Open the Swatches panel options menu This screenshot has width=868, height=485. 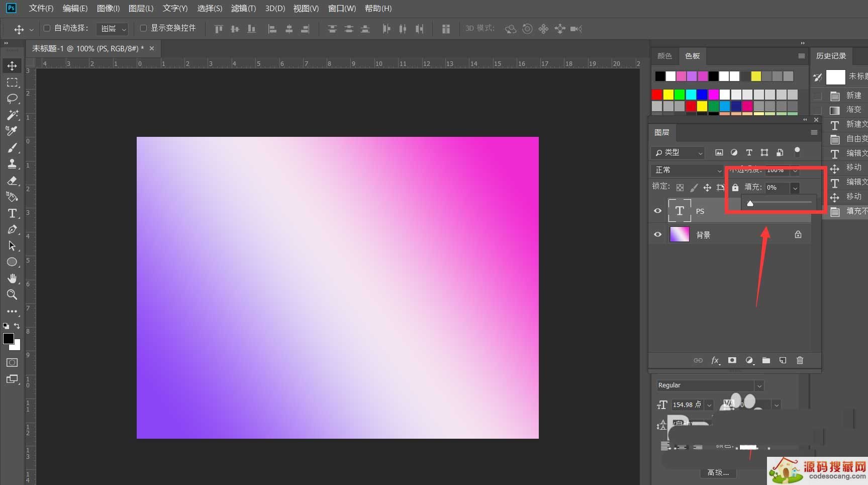pyautogui.click(x=801, y=56)
